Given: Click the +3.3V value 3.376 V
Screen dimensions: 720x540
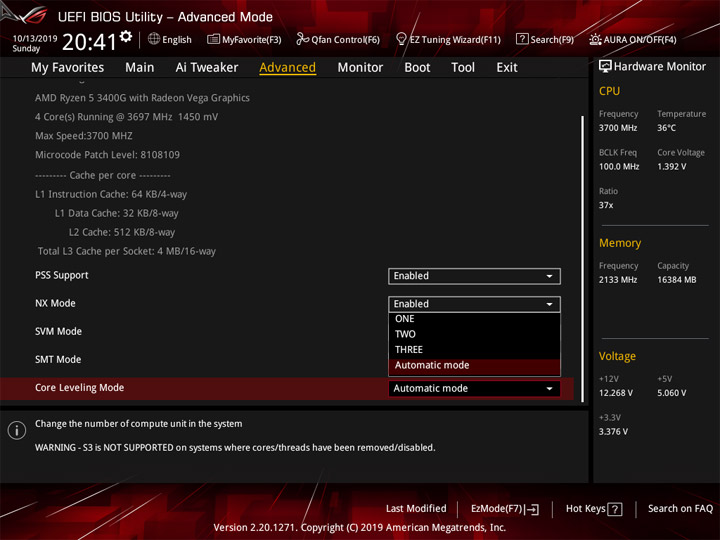Looking at the screenshot, I should [x=613, y=432].
